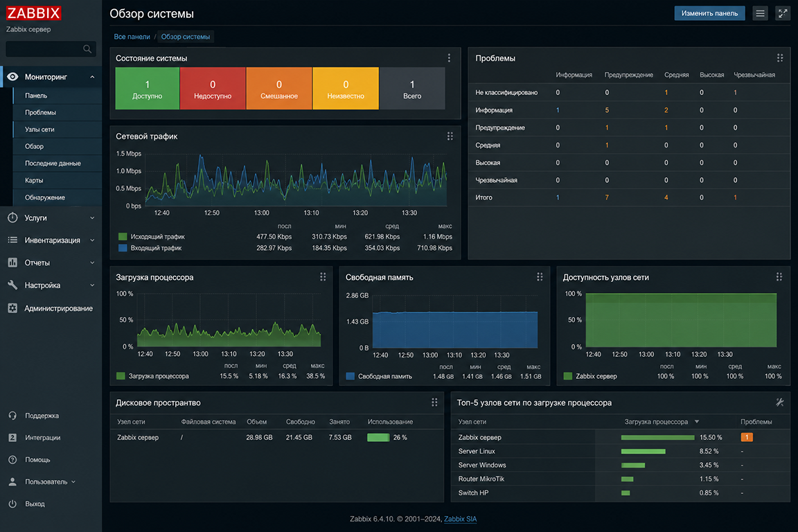Click the Monitoring eye icon
The height and width of the screenshot is (532, 798).
pyautogui.click(x=12, y=77)
